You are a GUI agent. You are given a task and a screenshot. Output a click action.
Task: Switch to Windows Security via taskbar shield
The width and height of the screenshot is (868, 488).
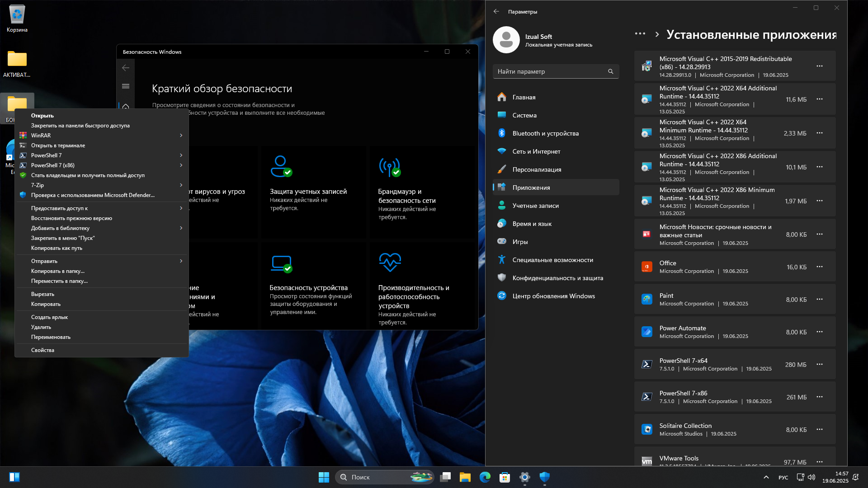coord(544,477)
